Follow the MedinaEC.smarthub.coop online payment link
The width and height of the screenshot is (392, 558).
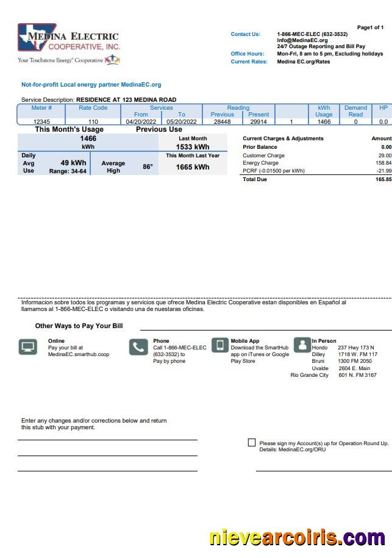click(79, 354)
